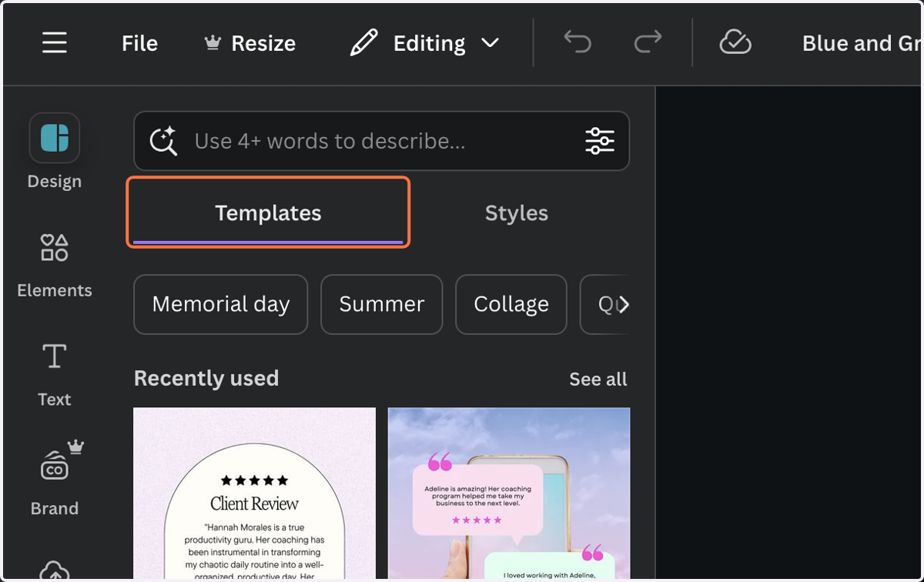Open the phone testimonial template thumbnail

509,493
